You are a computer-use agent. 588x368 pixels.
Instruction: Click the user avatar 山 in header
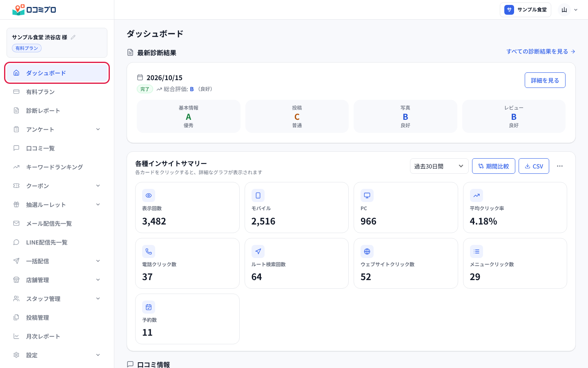point(564,10)
